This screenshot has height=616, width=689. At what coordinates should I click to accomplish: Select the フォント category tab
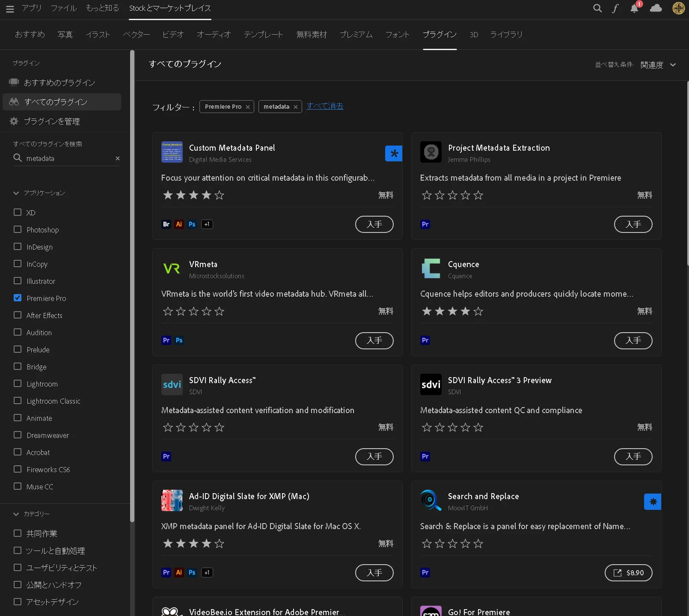coord(398,35)
